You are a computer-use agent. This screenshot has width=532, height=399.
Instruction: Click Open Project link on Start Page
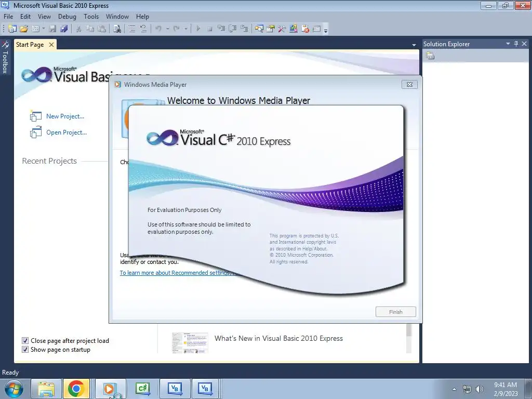(66, 132)
